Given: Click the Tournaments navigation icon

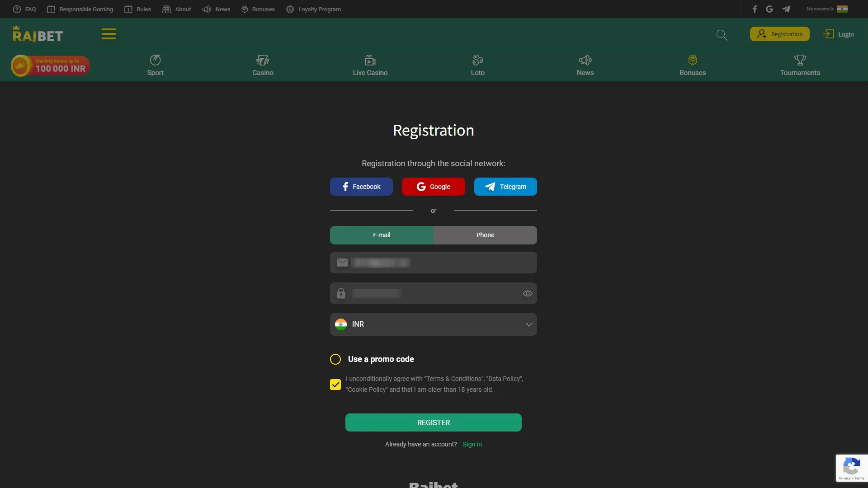Looking at the screenshot, I should 800,60.
